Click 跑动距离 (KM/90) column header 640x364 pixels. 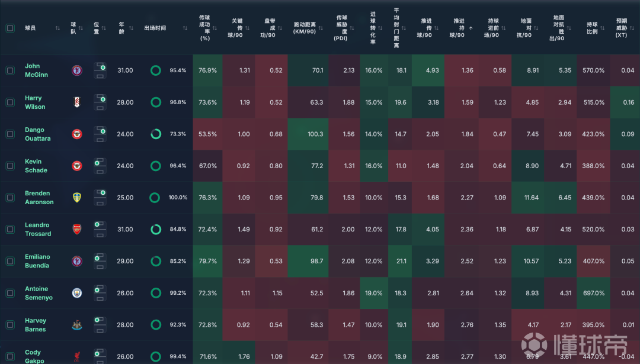click(306, 28)
